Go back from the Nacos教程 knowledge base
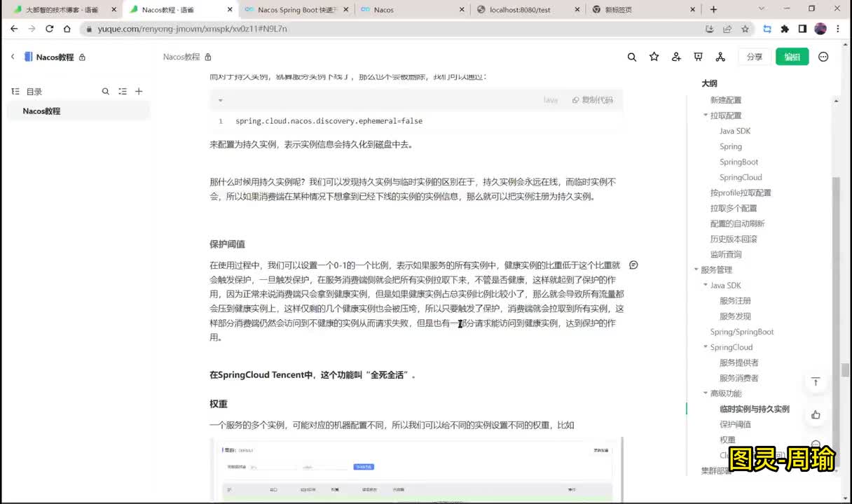Screen dimensions: 852x504 pyautogui.click(x=12, y=57)
